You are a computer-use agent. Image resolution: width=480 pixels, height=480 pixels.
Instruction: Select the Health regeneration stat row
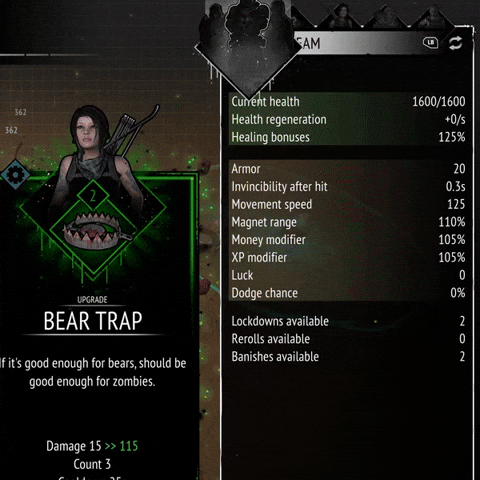[348, 119]
